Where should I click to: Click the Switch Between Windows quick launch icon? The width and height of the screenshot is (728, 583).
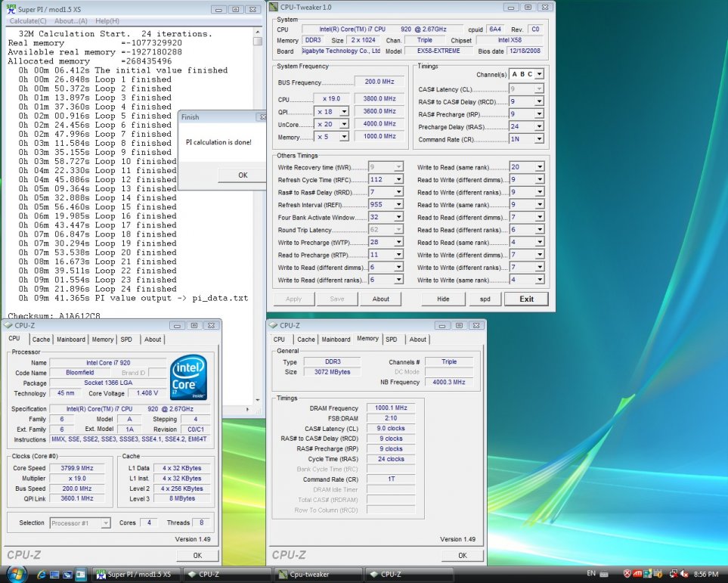tap(67, 575)
